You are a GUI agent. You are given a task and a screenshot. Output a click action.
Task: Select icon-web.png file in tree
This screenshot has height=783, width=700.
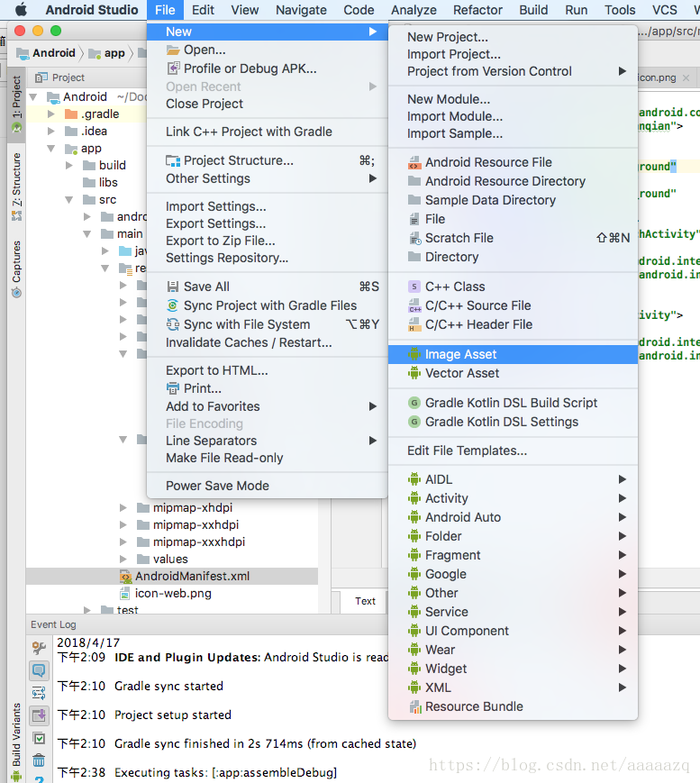tap(173, 593)
